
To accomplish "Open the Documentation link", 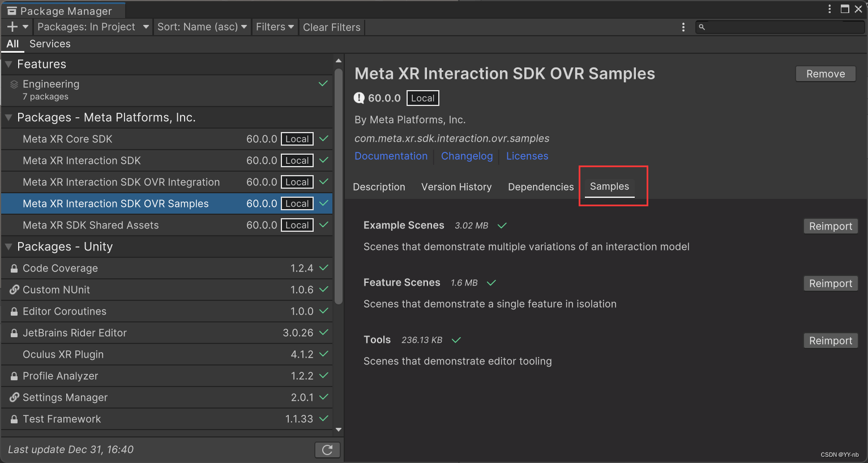I will [x=391, y=156].
